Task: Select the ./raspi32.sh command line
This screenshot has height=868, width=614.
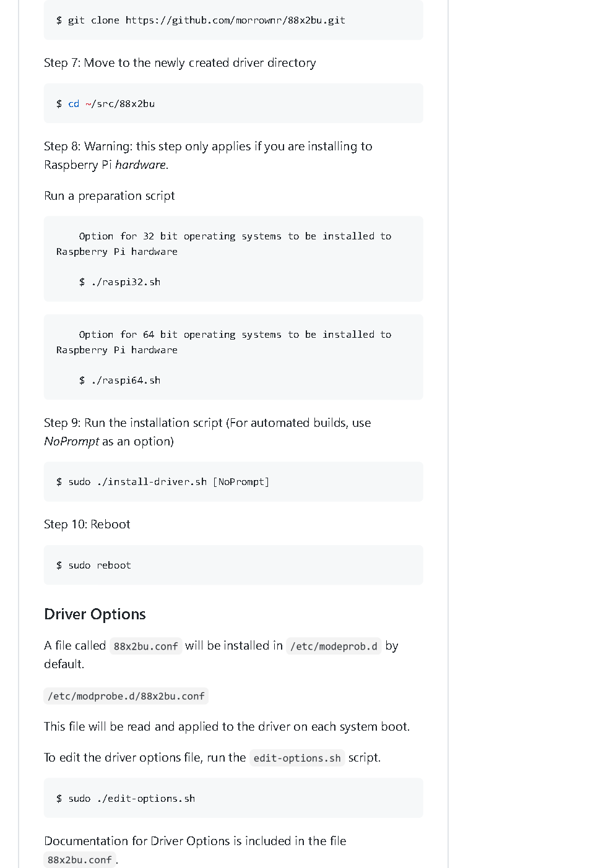Action: [120, 282]
